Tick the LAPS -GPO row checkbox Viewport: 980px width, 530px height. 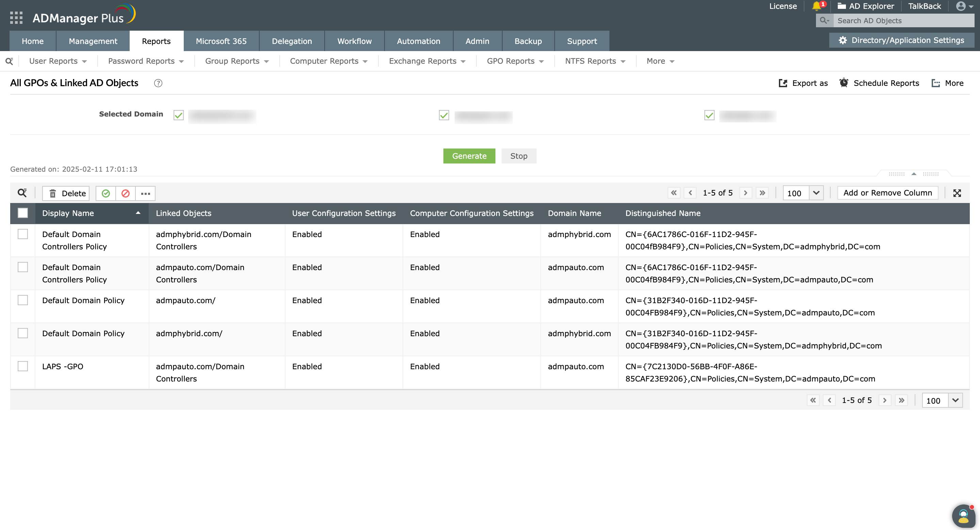click(x=23, y=366)
